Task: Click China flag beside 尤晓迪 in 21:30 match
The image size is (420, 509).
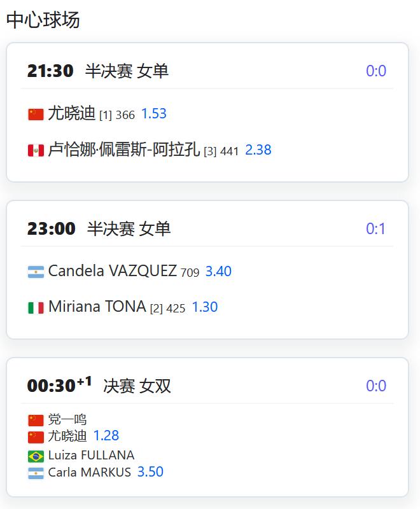Action: point(36,115)
